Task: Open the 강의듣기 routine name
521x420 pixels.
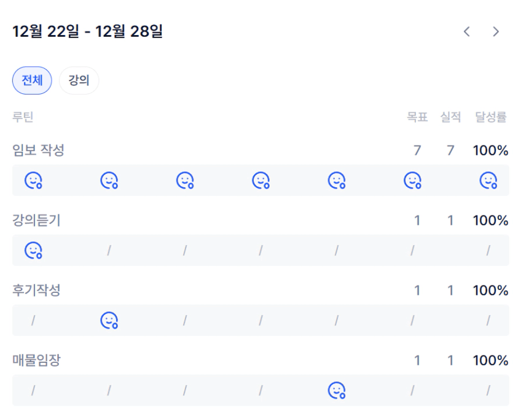Action: [x=36, y=220]
